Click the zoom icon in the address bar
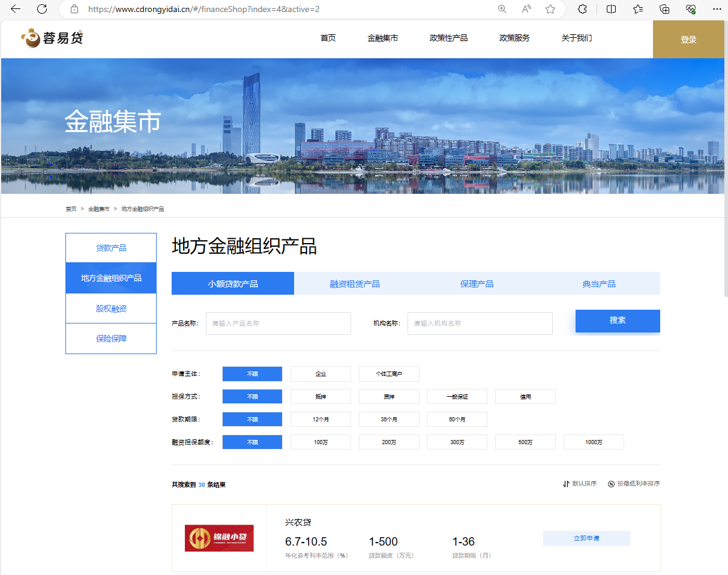Image resolution: width=728 pixels, height=575 pixels. tap(502, 10)
